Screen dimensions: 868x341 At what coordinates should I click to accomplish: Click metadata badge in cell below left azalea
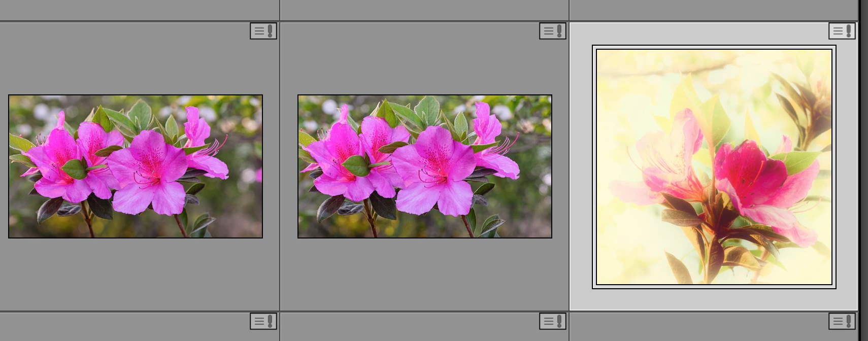263,321
